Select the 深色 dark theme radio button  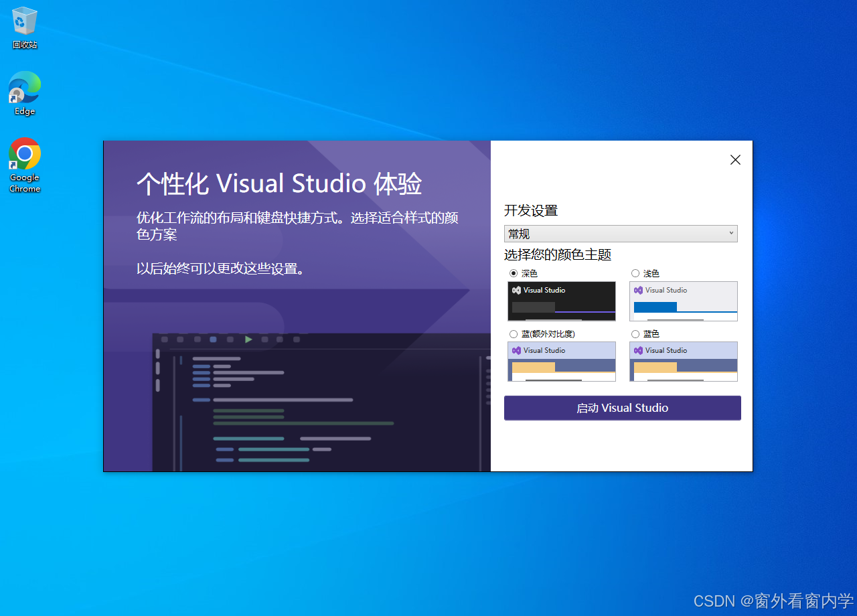tap(514, 273)
